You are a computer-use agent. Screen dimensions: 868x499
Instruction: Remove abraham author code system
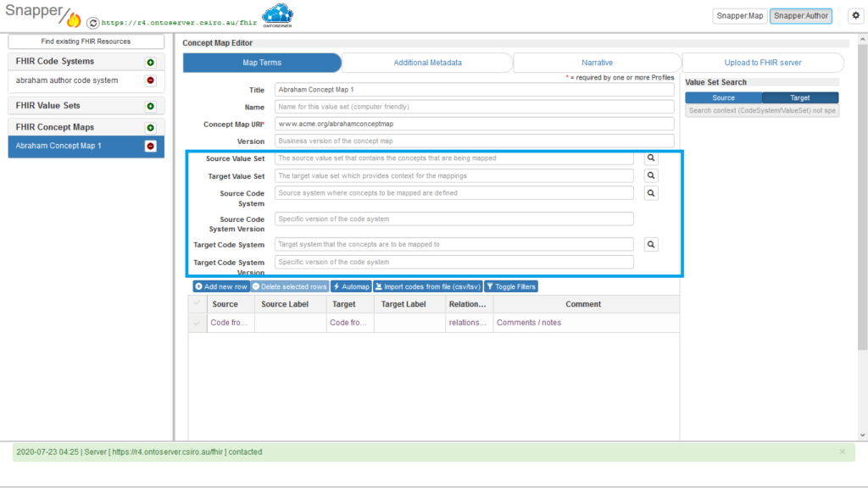pyautogui.click(x=150, y=80)
